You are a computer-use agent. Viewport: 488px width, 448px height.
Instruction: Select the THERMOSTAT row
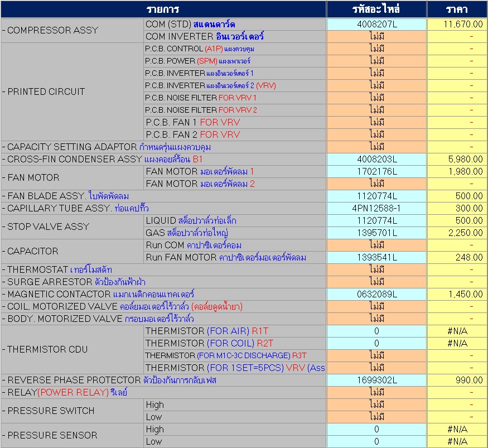(x=163, y=269)
